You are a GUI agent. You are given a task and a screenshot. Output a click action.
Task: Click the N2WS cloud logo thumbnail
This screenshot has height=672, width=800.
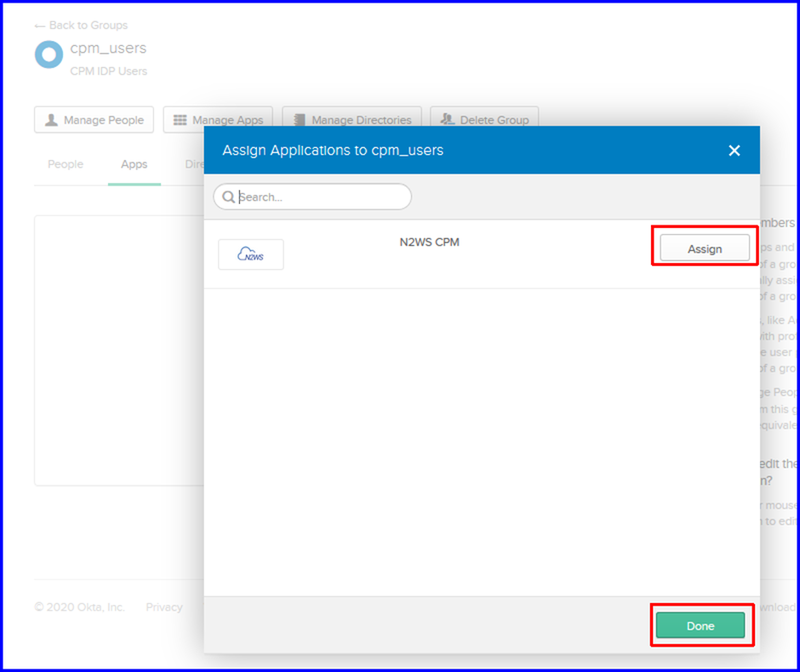coord(250,253)
